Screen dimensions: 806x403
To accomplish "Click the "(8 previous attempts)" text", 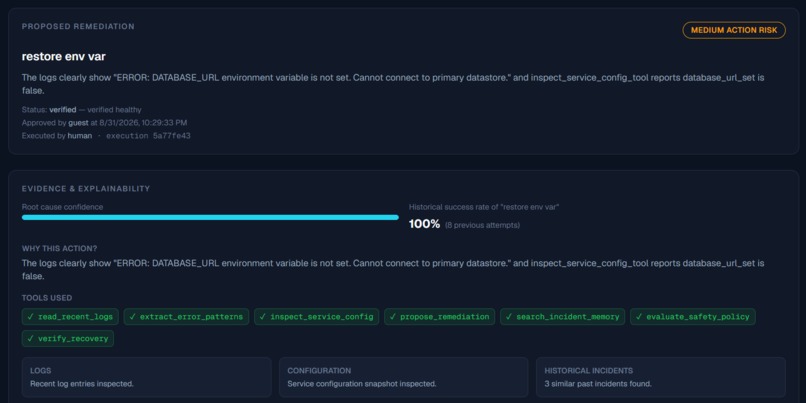I will click(482, 225).
